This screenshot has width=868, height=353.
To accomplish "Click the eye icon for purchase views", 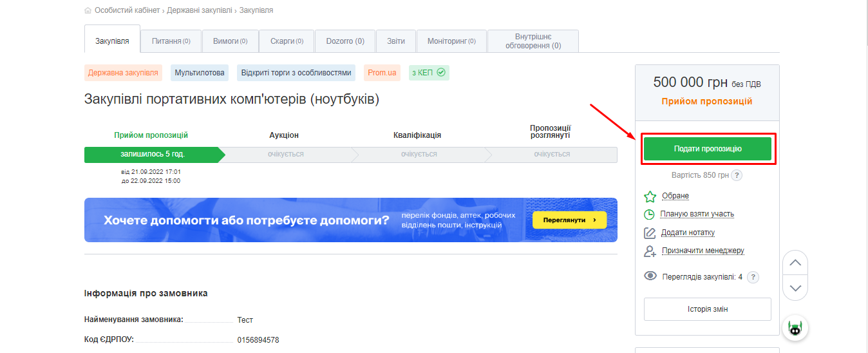I will tap(650, 276).
